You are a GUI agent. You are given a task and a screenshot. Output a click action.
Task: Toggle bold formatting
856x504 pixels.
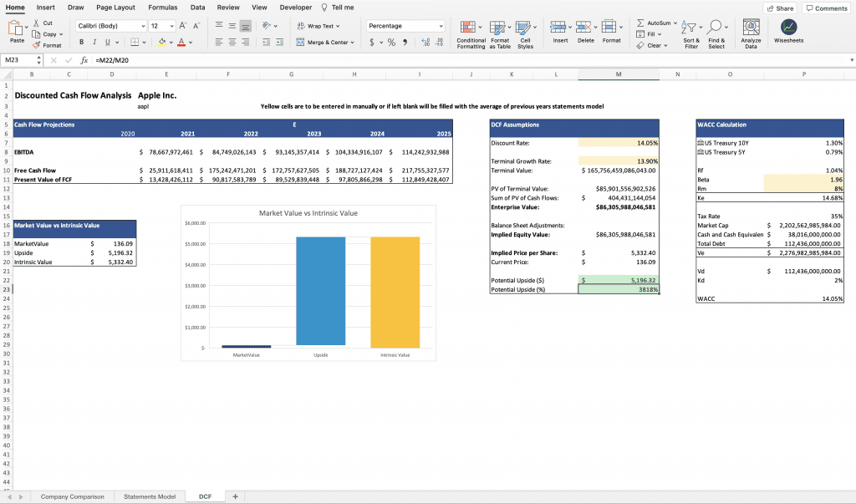[x=81, y=42]
